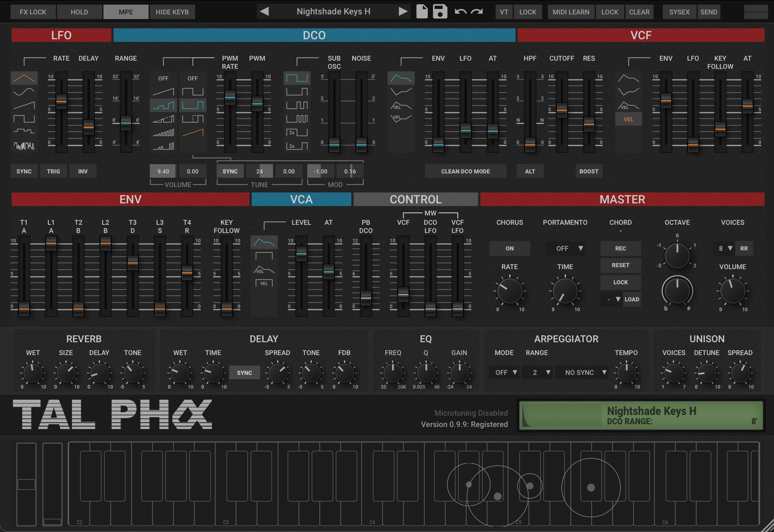Click the save preset floppy disk icon

(440, 12)
